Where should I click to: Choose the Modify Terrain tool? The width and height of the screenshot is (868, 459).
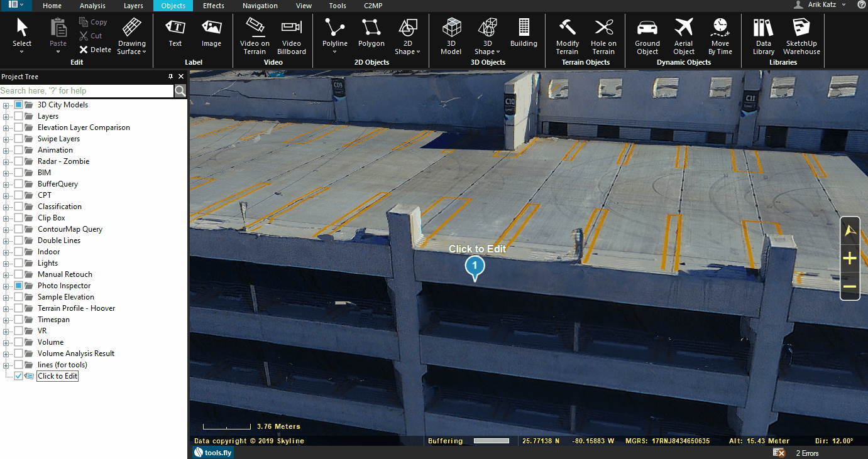point(567,36)
